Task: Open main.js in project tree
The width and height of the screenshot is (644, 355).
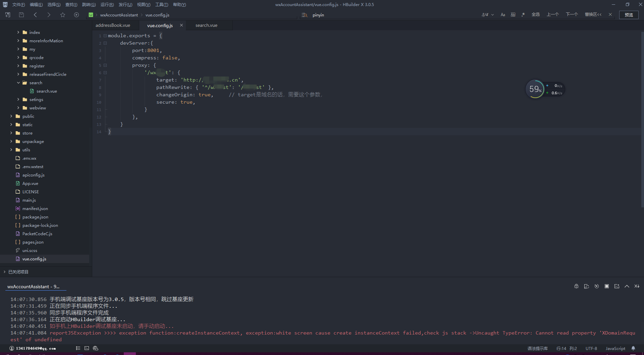Action: (29, 200)
